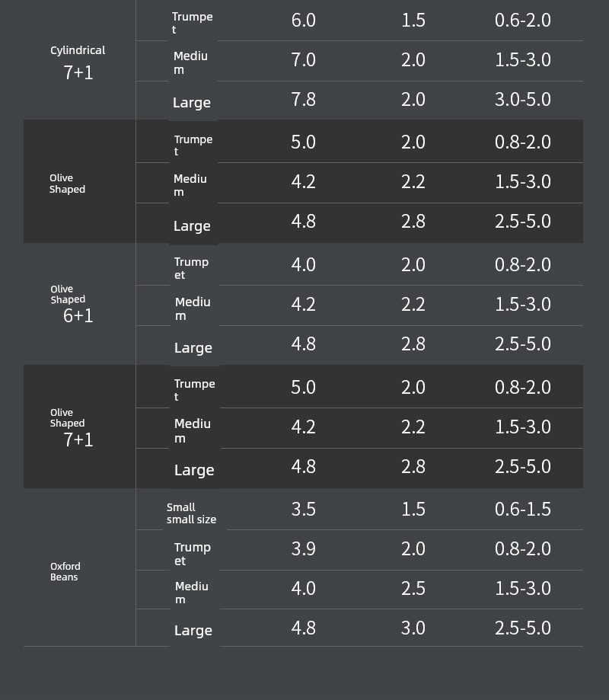Click the 0.6-2.0 range in Cylindrical Trumpet row

pos(523,20)
